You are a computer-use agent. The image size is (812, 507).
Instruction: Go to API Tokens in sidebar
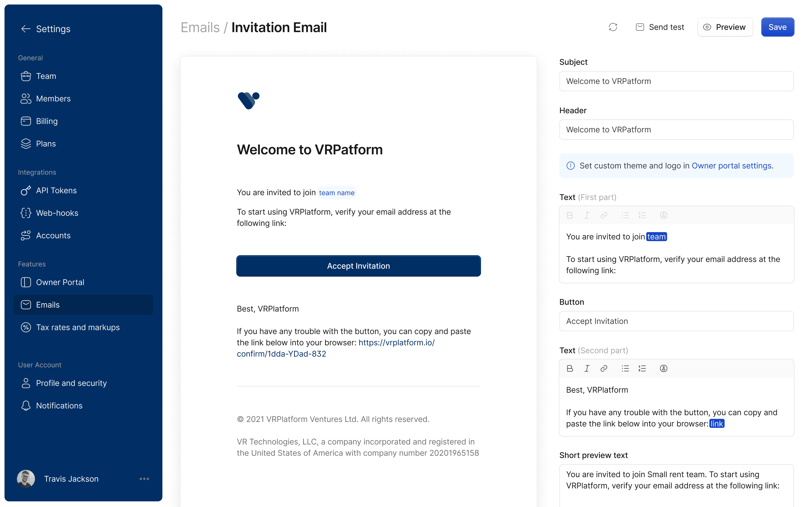click(x=56, y=190)
